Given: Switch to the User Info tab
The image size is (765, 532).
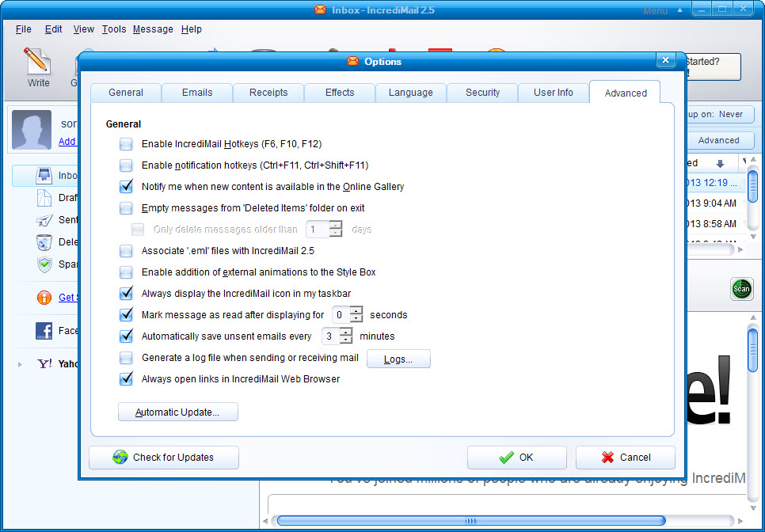Looking at the screenshot, I should [x=554, y=93].
